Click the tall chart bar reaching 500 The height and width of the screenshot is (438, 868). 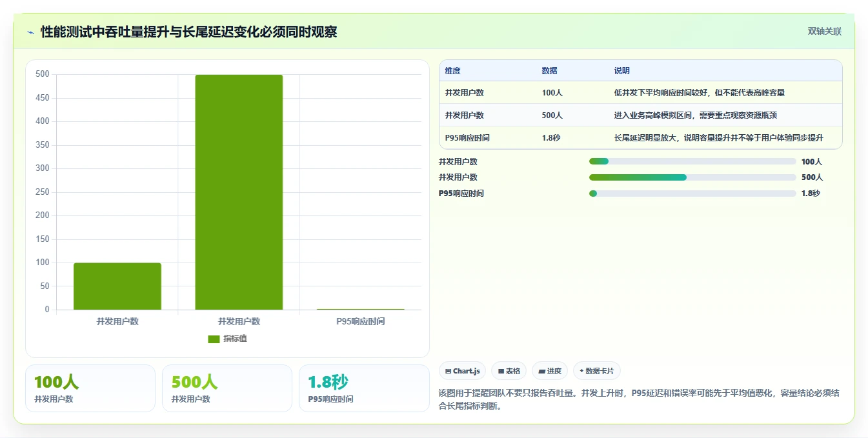tap(239, 192)
